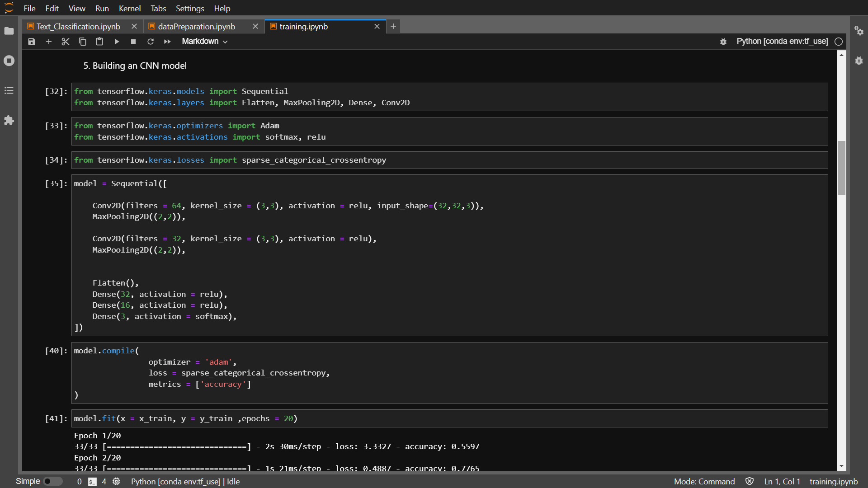Click the [35]: cell prompt
This screenshot has width=868, height=488.
coord(56,184)
